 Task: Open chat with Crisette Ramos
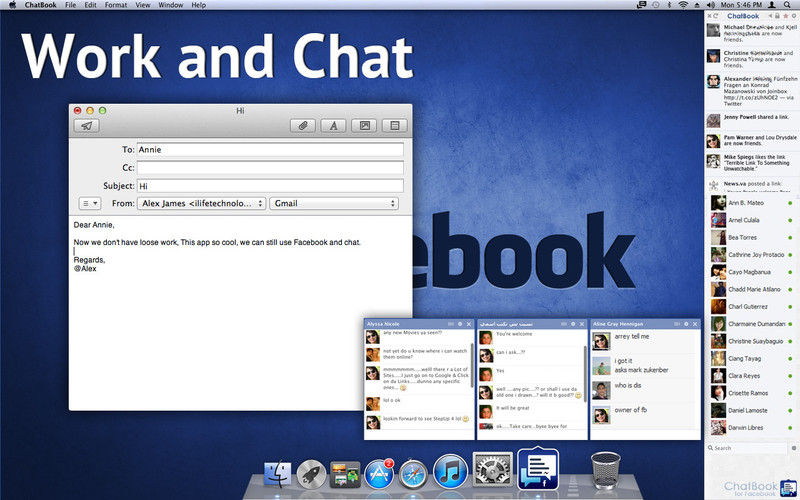(x=752, y=393)
